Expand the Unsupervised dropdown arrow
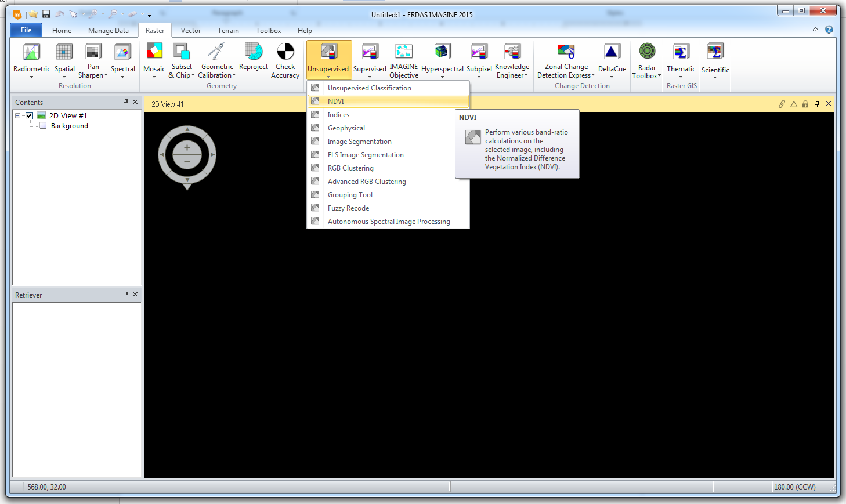The width and height of the screenshot is (846, 504). click(328, 77)
